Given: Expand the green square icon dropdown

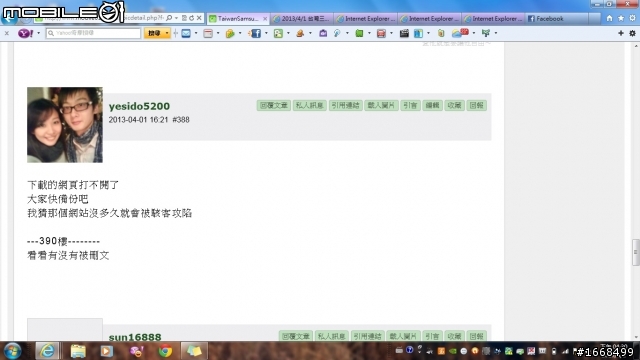Looking at the screenshot, I should pyautogui.click(x=369, y=33).
